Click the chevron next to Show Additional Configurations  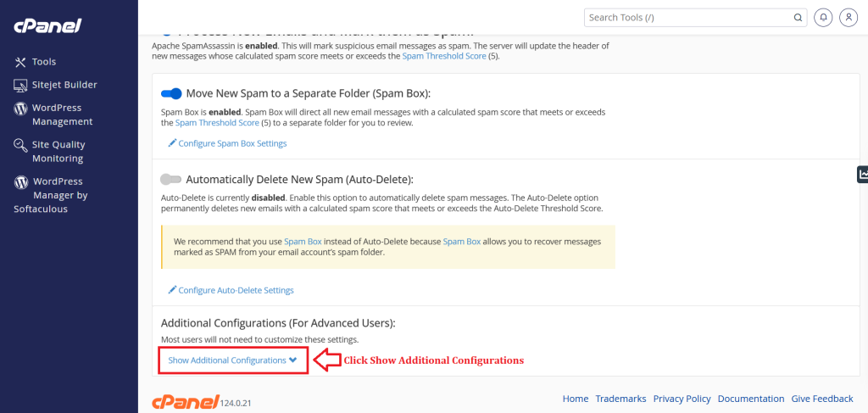(292, 360)
